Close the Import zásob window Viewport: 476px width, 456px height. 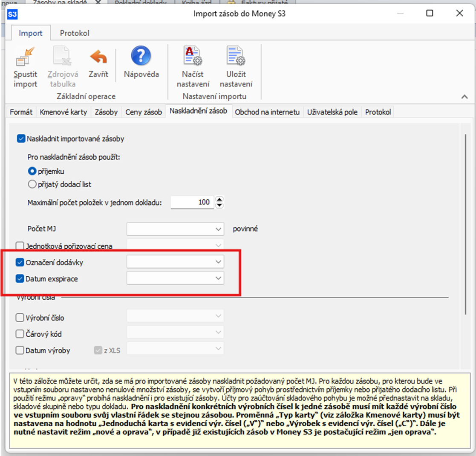click(460, 13)
